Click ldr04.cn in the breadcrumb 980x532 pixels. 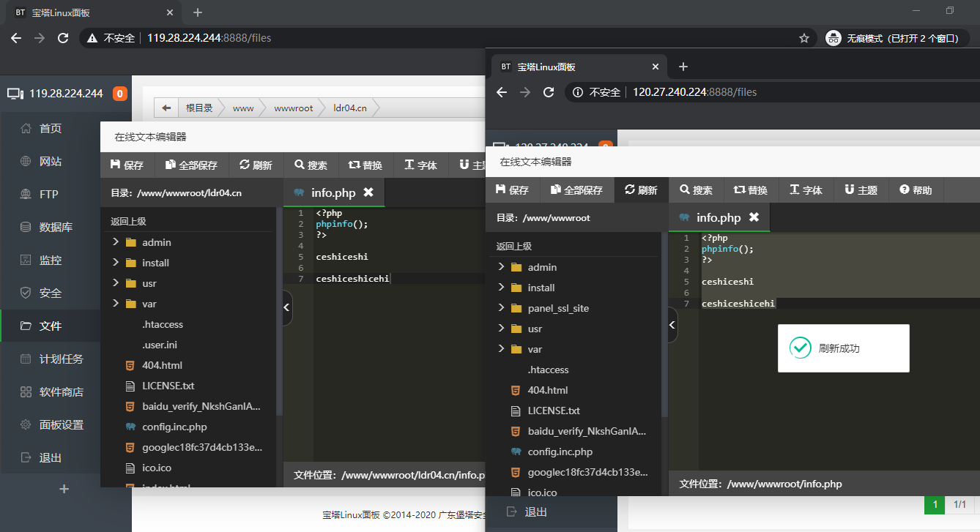pyautogui.click(x=349, y=108)
